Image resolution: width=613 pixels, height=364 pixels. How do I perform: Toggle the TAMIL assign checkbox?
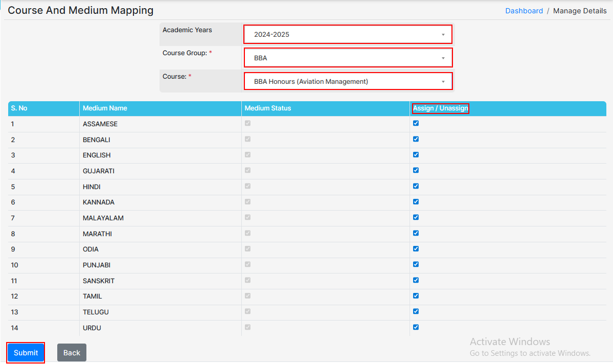pyautogui.click(x=416, y=295)
